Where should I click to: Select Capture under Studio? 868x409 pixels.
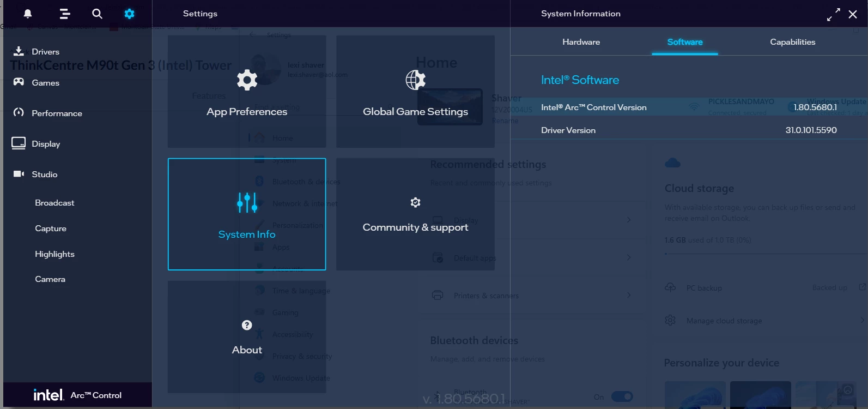(x=51, y=228)
